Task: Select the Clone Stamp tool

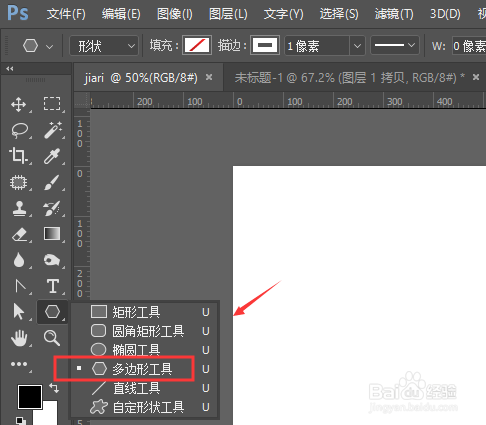Action: 19,209
